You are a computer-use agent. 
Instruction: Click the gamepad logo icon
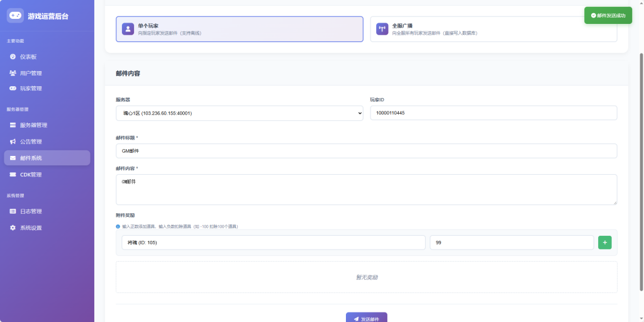pos(15,16)
